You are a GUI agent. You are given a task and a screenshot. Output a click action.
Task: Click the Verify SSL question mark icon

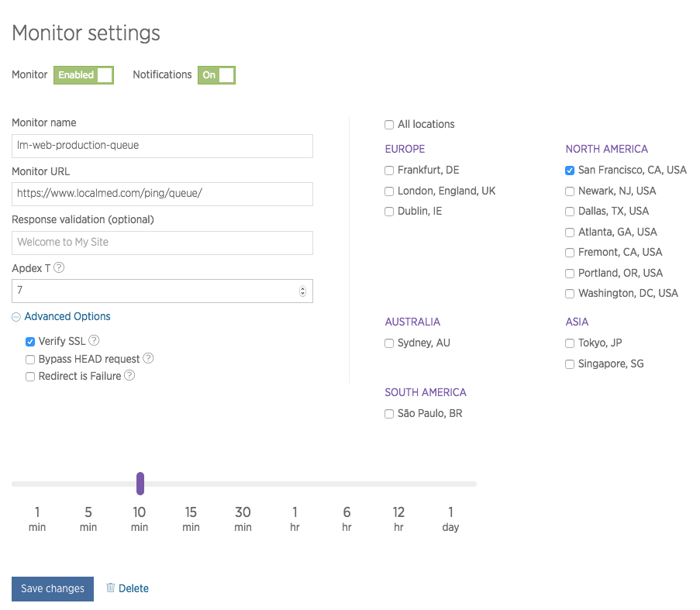pos(94,340)
